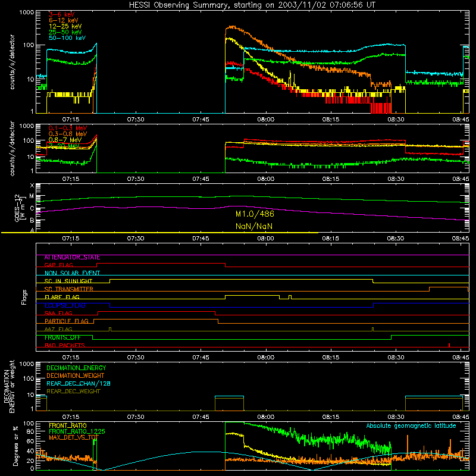The width and height of the screenshot is (476, 476).
Task: Click the DECIMATION_WEIGHT legend label
Action: click(x=76, y=376)
